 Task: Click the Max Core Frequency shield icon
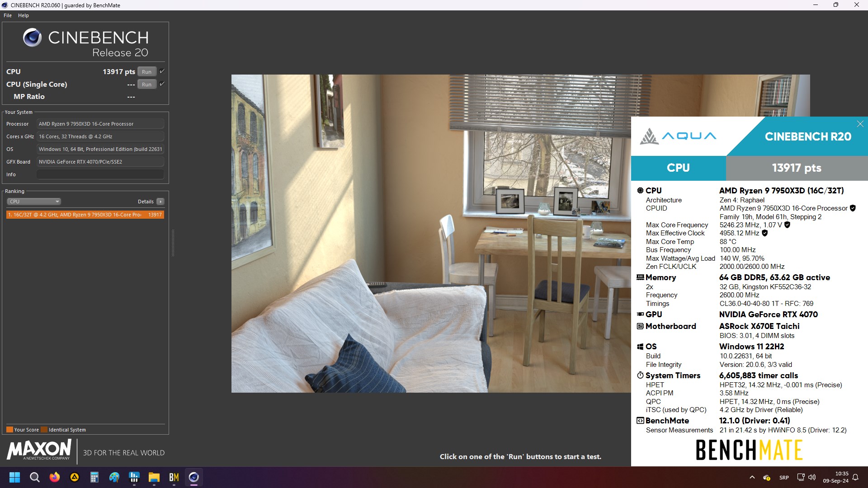pos(787,225)
